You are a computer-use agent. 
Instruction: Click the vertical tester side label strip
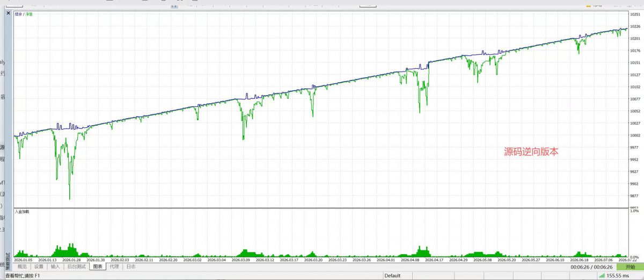click(8, 259)
